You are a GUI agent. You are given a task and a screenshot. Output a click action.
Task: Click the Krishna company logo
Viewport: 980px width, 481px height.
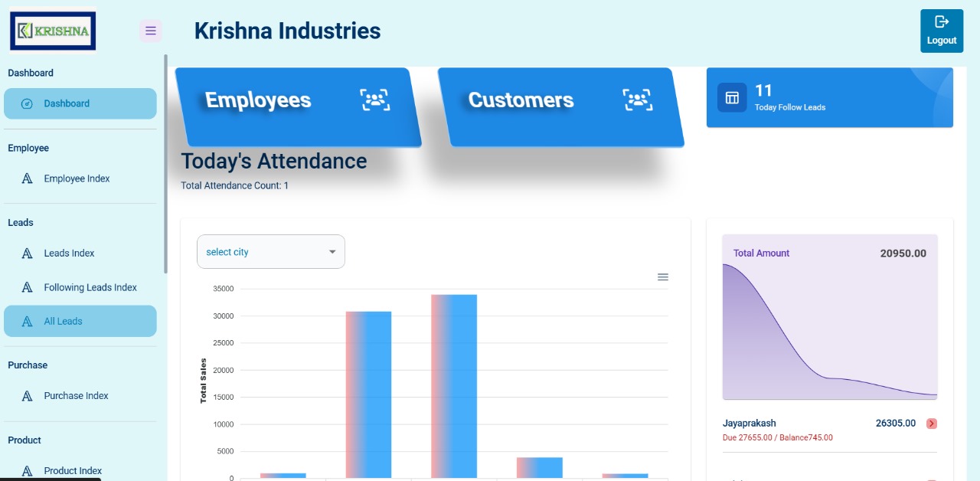53,31
